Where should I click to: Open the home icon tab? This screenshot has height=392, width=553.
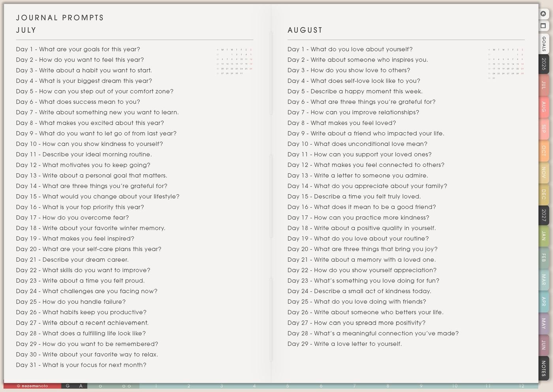[544, 13]
